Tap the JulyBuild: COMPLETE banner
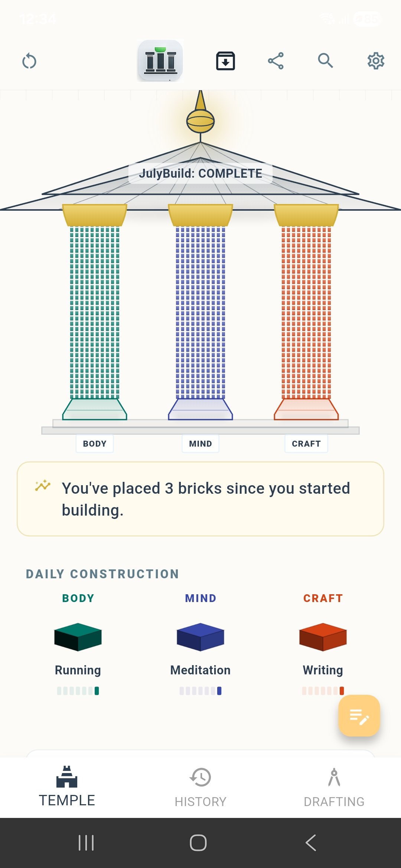The width and height of the screenshot is (401, 868). click(x=200, y=173)
